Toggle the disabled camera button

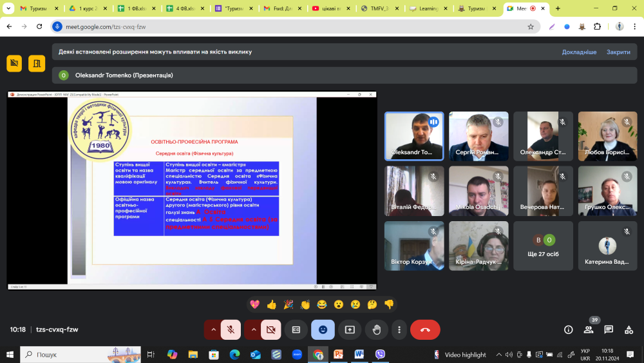[x=270, y=329]
